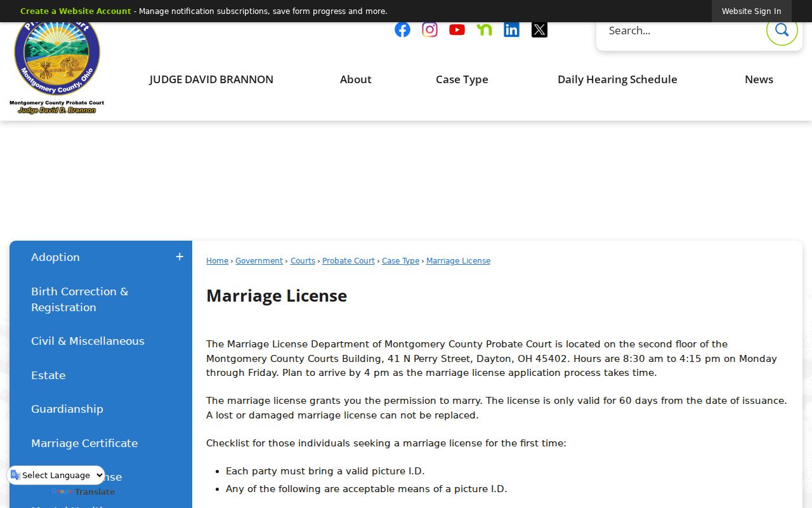Click the search magnifier button

(x=782, y=30)
